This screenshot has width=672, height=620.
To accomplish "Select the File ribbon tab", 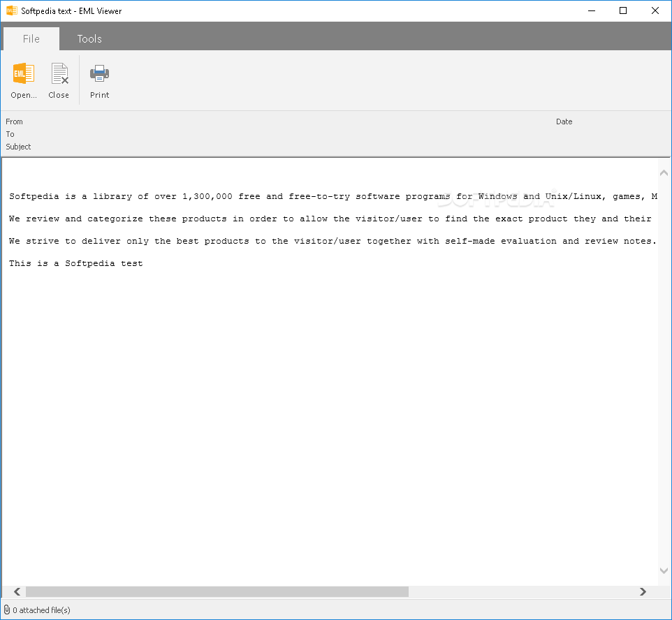I will pyautogui.click(x=31, y=39).
